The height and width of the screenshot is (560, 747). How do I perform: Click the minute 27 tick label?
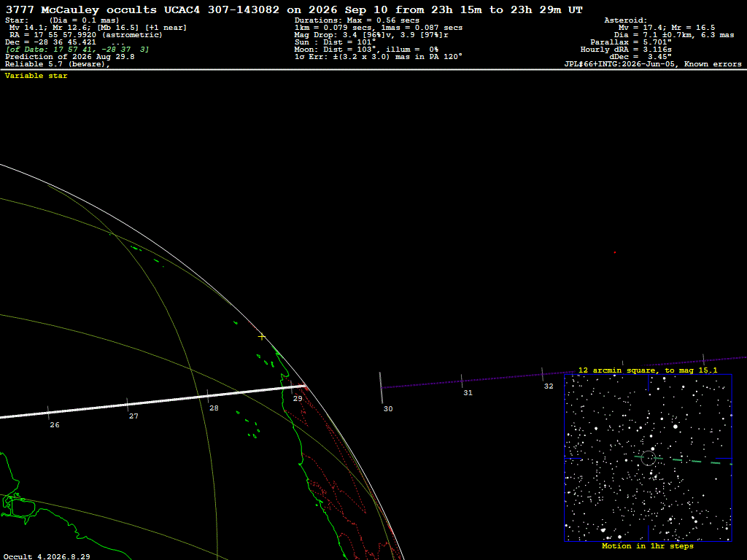click(x=134, y=416)
